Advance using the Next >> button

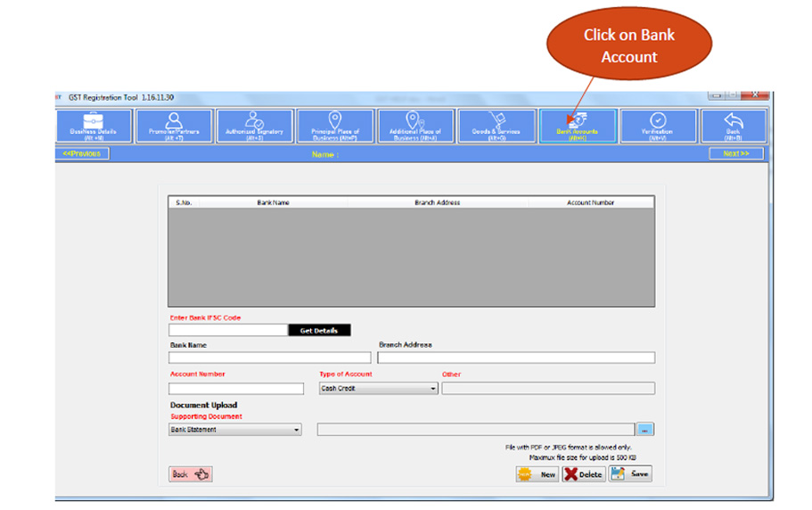pyautogui.click(x=735, y=153)
